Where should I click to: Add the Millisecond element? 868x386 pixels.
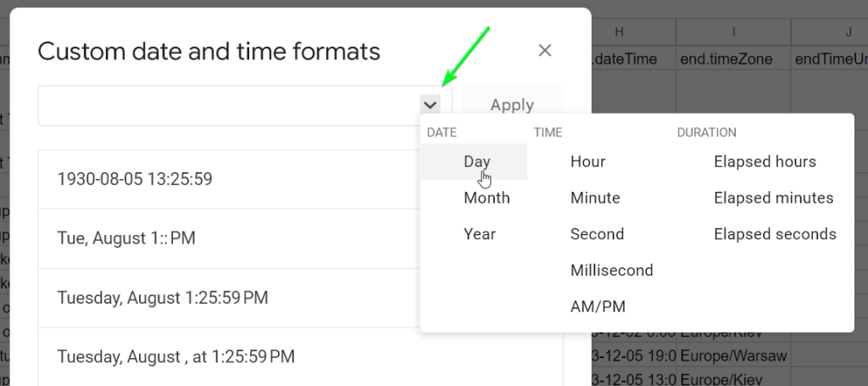(x=612, y=270)
